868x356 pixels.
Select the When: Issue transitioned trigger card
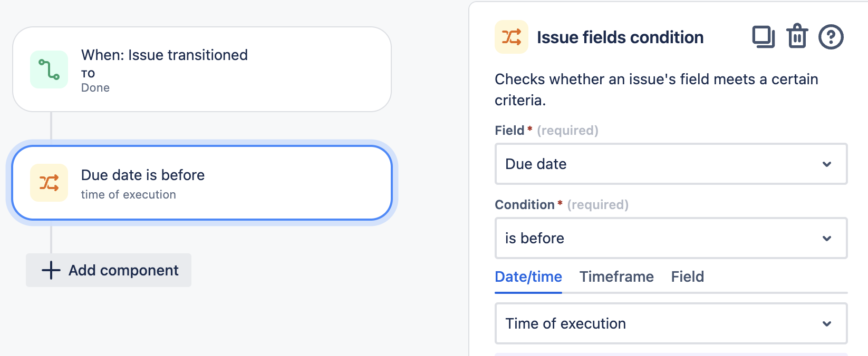[201, 70]
